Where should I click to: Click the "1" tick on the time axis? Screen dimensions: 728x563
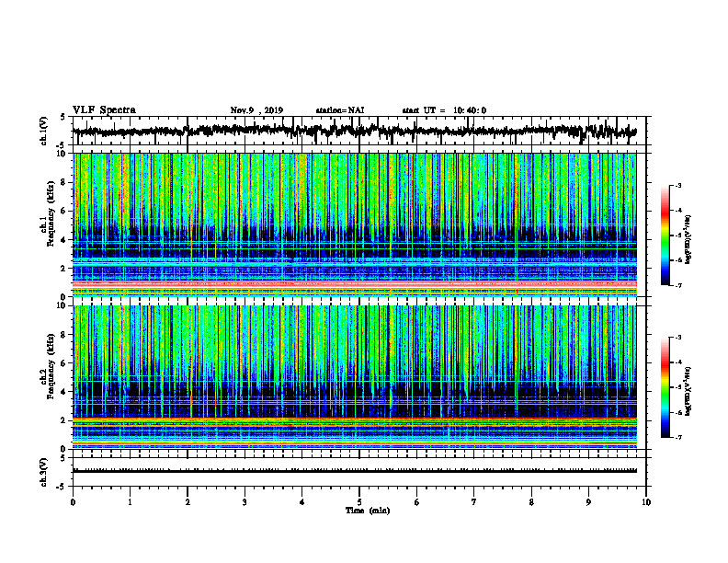coord(130,502)
